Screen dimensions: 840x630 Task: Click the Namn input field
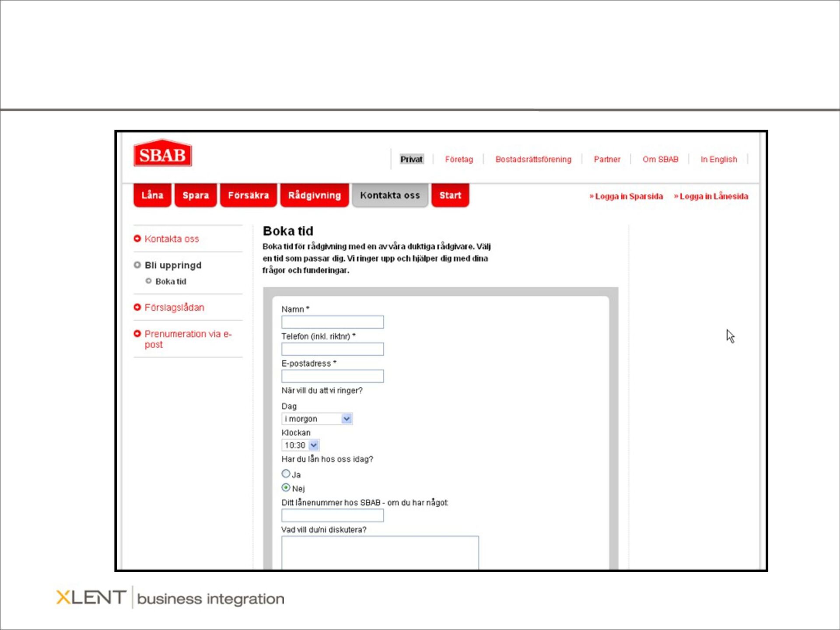click(332, 322)
